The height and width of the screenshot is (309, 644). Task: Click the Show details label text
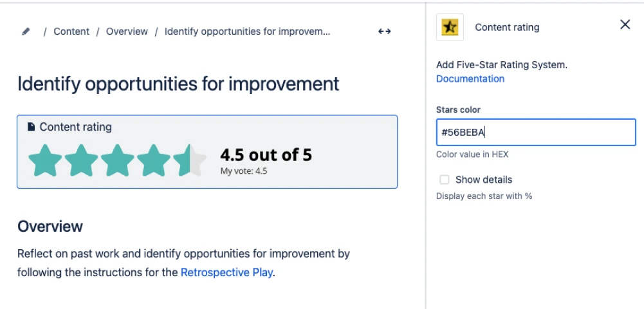[484, 180]
